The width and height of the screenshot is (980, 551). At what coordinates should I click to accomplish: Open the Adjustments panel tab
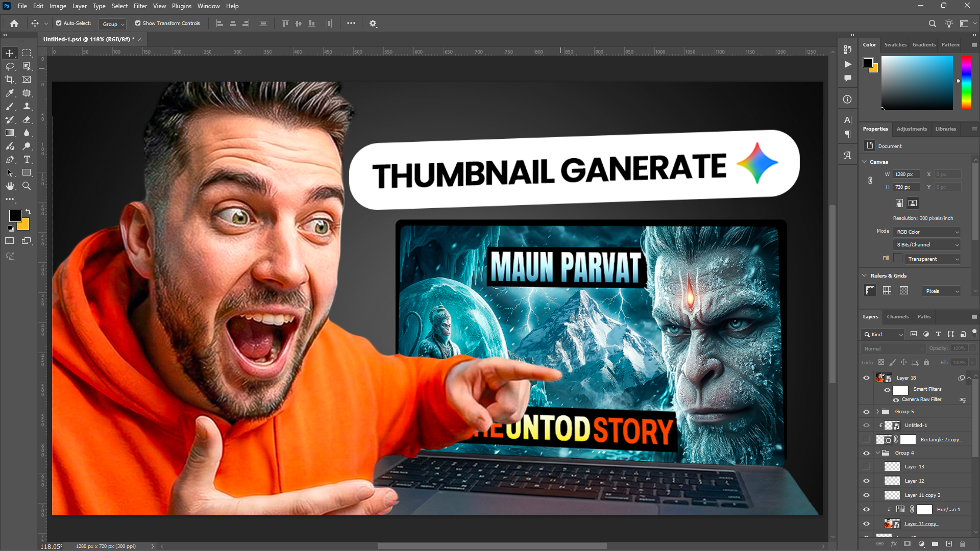coord(911,129)
